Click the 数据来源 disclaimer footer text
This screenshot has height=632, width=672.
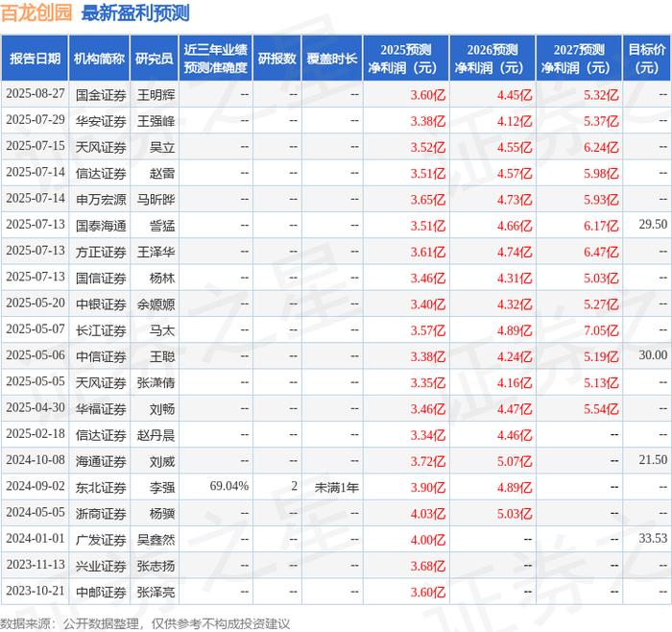[145, 623]
